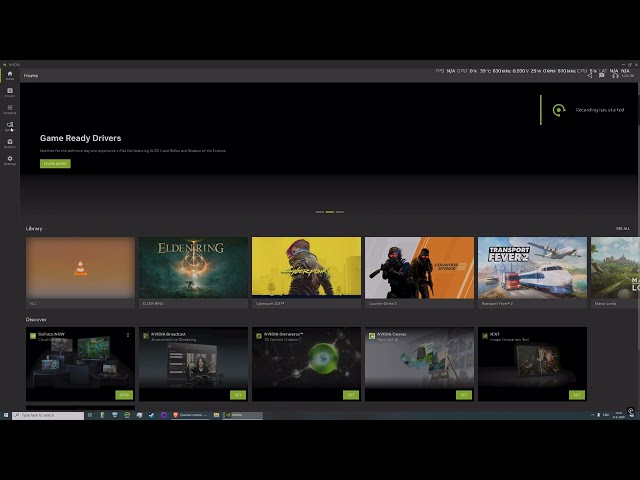Image resolution: width=640 pixels, height=480 pixels.
Task: Click the Log In link
Action: click(628, 76)
